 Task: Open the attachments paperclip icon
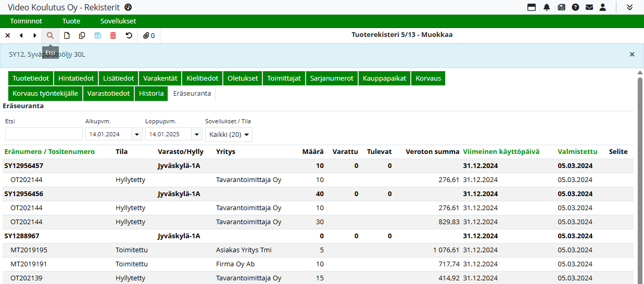pos(149,35)
